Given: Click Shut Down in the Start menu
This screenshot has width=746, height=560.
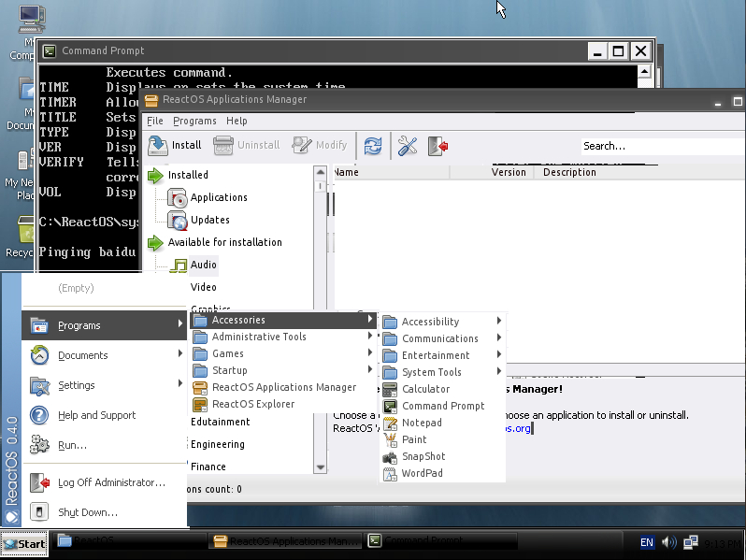Looking at the screenshot, I should pyautogui.click(x=88, y=512).
